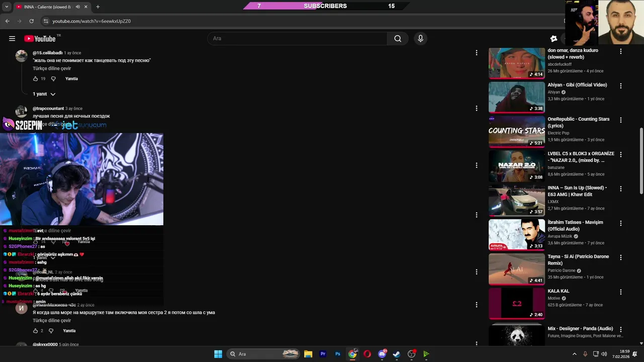Open the Counting Stars video thumbnail
This screenshot has width=644, height=362.
tap(517, 132)
